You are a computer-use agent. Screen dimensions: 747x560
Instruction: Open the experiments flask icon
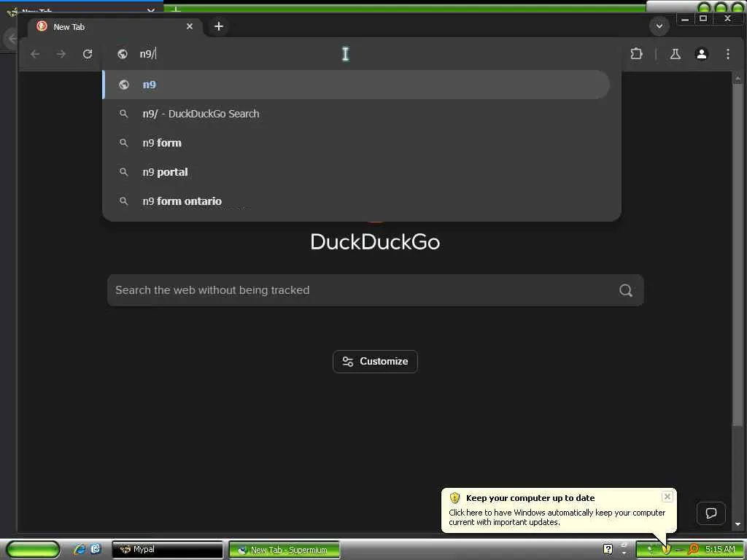click(x=675, y=54)
